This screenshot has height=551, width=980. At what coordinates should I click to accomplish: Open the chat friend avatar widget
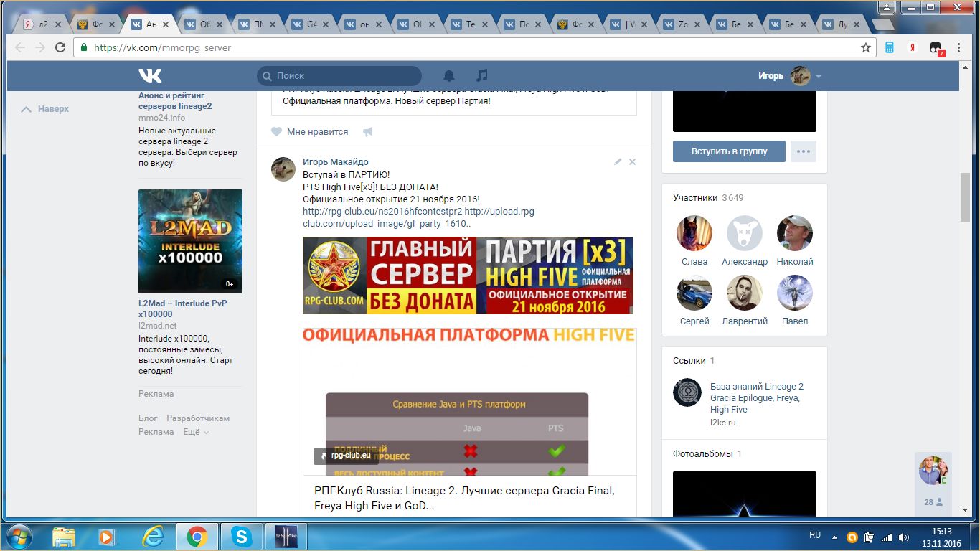933,471
